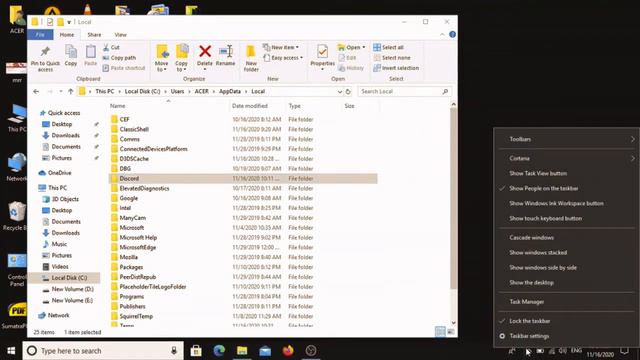Click the file list vertical scrollbar
640x360 pixels.
point(453,200)
